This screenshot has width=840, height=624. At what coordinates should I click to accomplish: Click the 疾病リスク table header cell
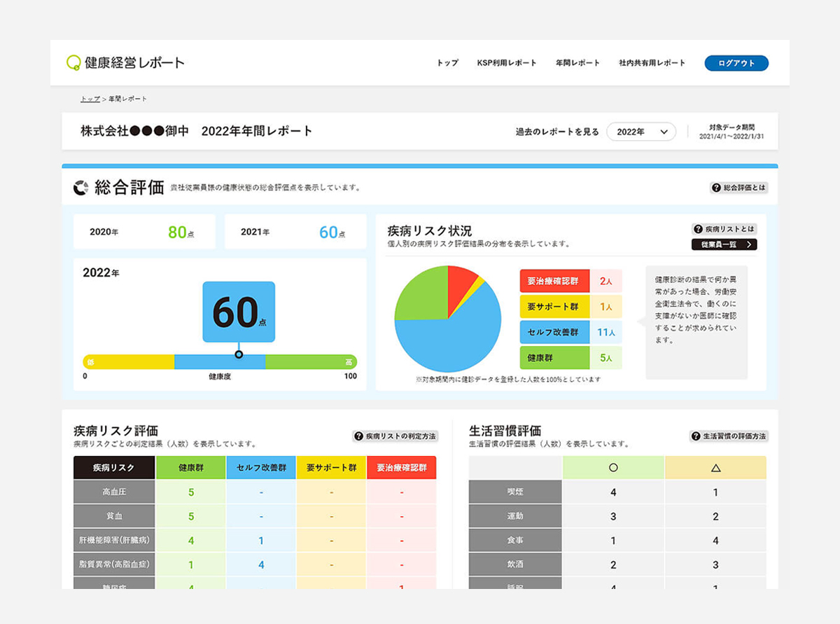click(x=114, y=468)
